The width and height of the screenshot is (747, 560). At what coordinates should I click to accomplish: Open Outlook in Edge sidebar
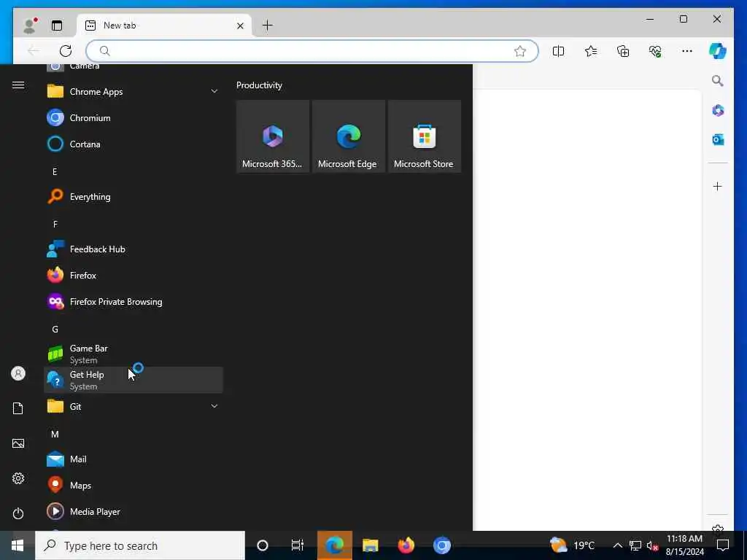coord(718,139)
